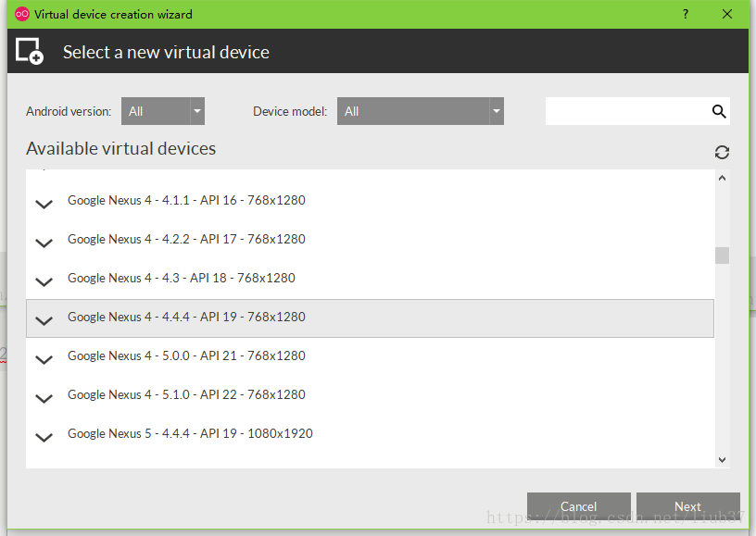The width and height of the screenshot is (756, 536).
Task: Expand Google Nexus 4 - 4.1.1 - API 16 chevron
Action: [44, 205]
